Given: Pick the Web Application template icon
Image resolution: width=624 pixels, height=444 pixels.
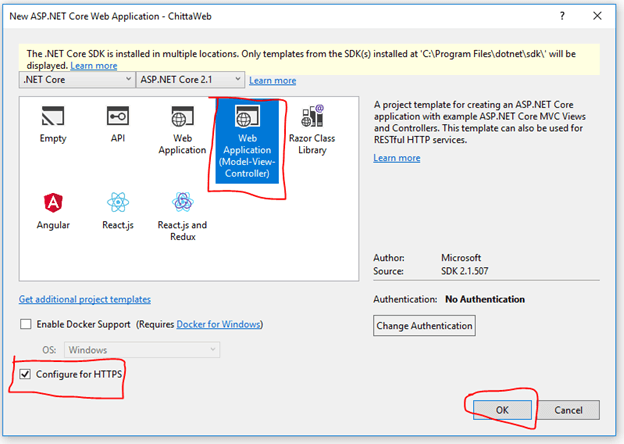Looking at the screenshot, I should click(182, 117).
